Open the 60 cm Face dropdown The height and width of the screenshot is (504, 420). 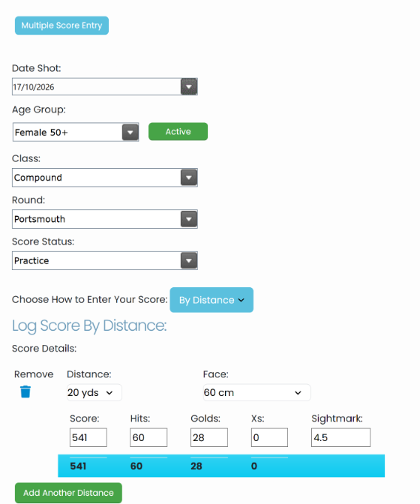(256, 392)
